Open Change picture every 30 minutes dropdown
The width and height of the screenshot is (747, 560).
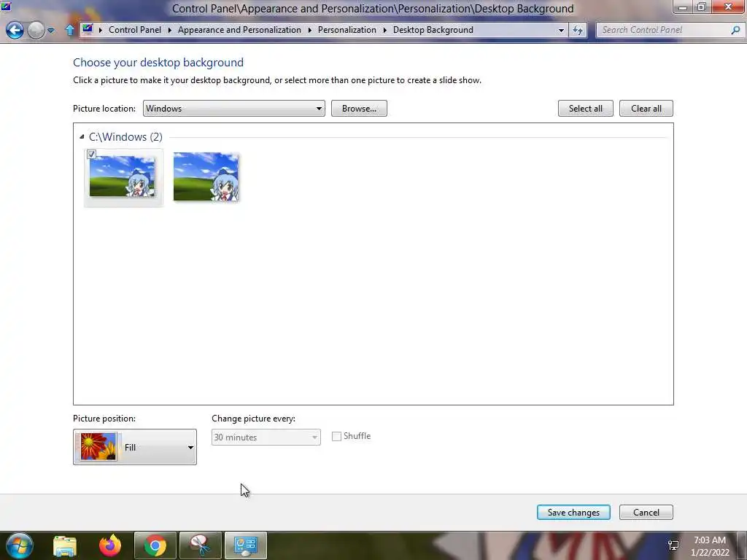[x=266, y=437]
